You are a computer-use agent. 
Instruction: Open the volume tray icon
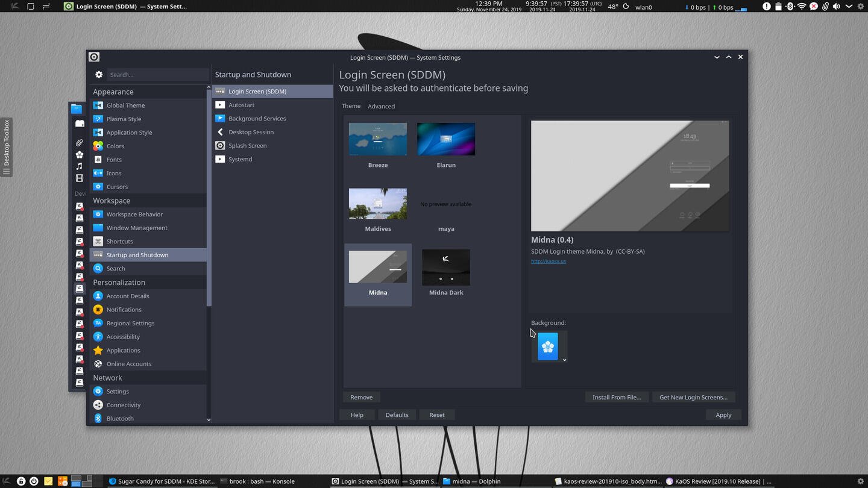click(x=836, y=7)
